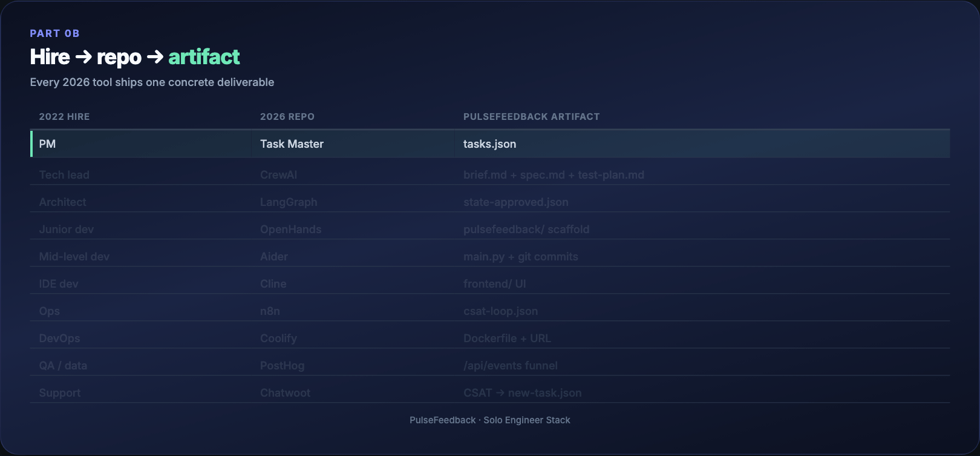Click the 'PULSEFEEDBACK ARTIFACT' column header

point(531,117)
